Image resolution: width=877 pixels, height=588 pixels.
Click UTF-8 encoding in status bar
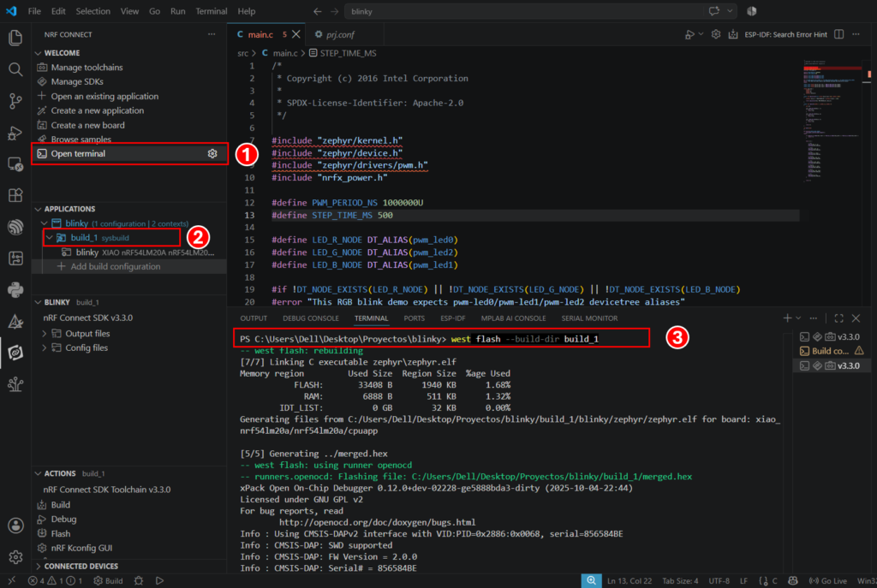point(719,581)
